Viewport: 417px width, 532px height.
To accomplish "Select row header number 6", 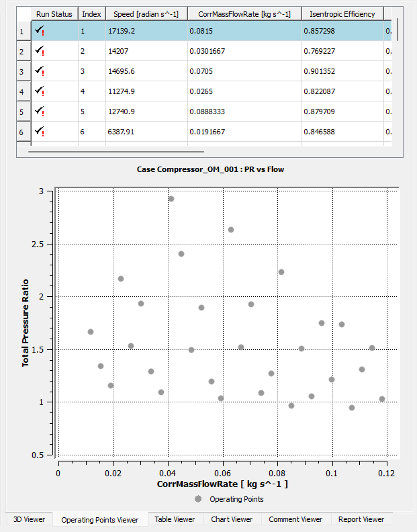I will coord(24,132).
